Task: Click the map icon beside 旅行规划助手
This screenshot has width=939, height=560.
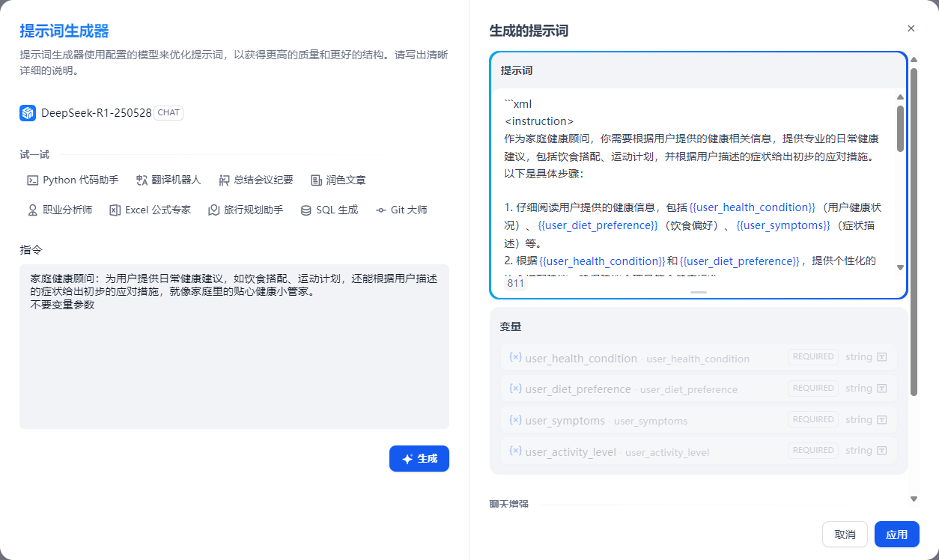Action: [214, 210]
